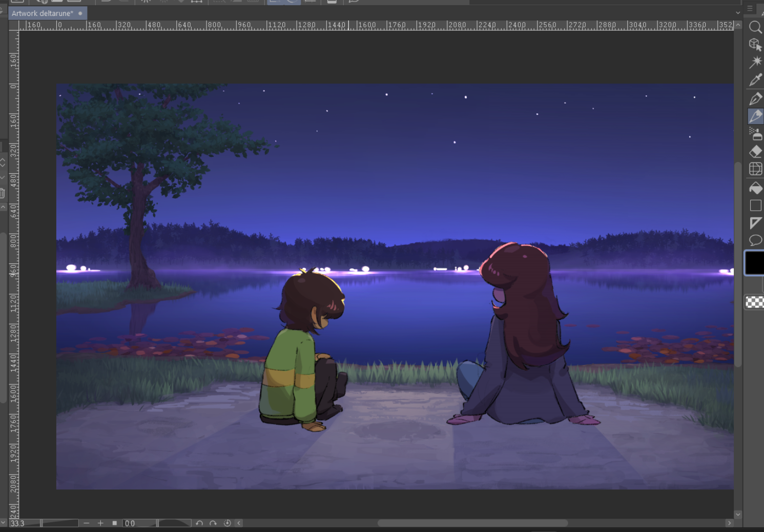
Task: Open the tool palette hamburger menu
Action: coord(750,9)
